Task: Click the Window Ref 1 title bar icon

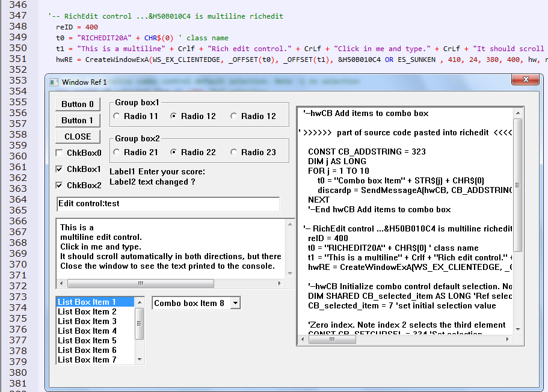Action: click(x=54, y=82)
